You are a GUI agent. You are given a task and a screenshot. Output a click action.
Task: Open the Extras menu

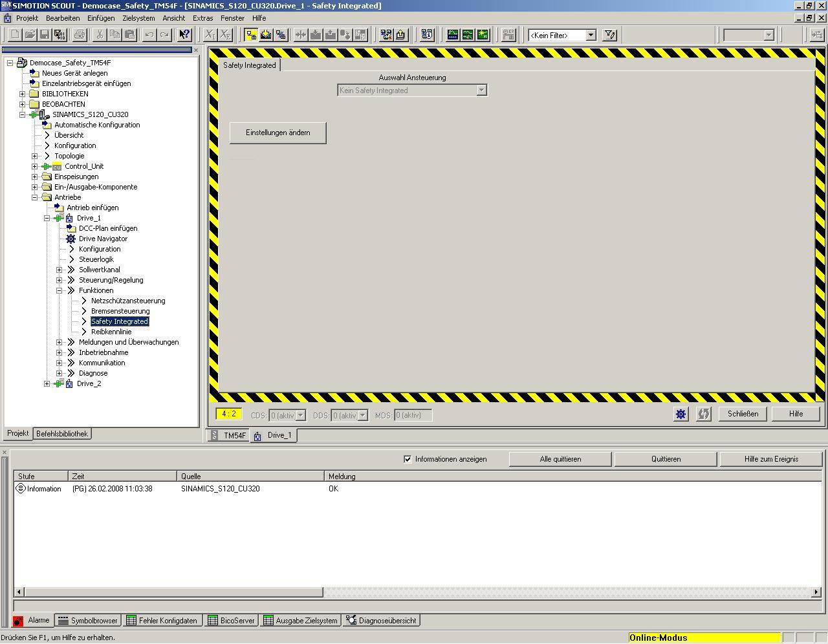[203, 18]
